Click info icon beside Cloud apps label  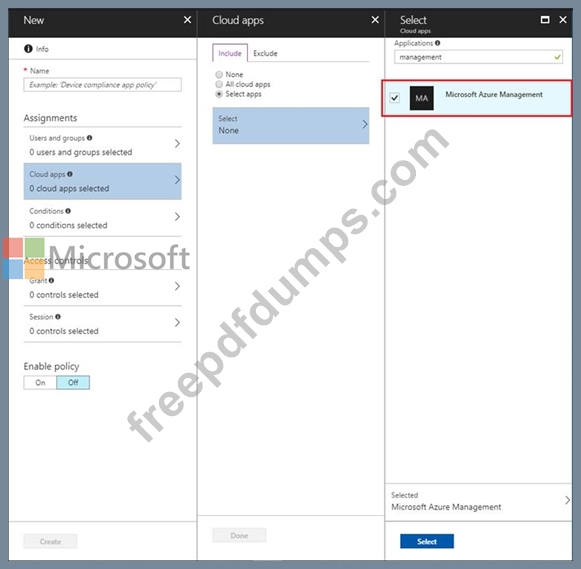(x=70, y=174)
